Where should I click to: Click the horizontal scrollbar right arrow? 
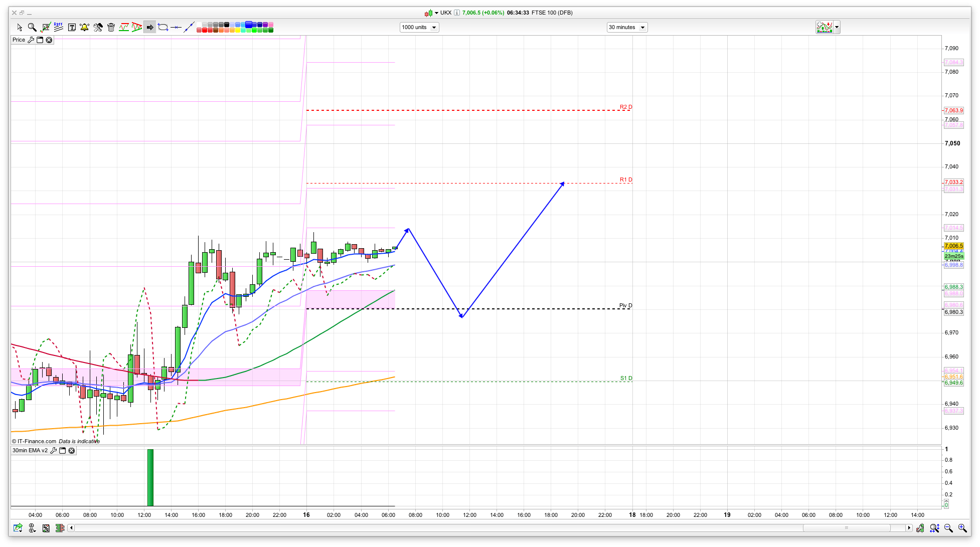(909, 528)
